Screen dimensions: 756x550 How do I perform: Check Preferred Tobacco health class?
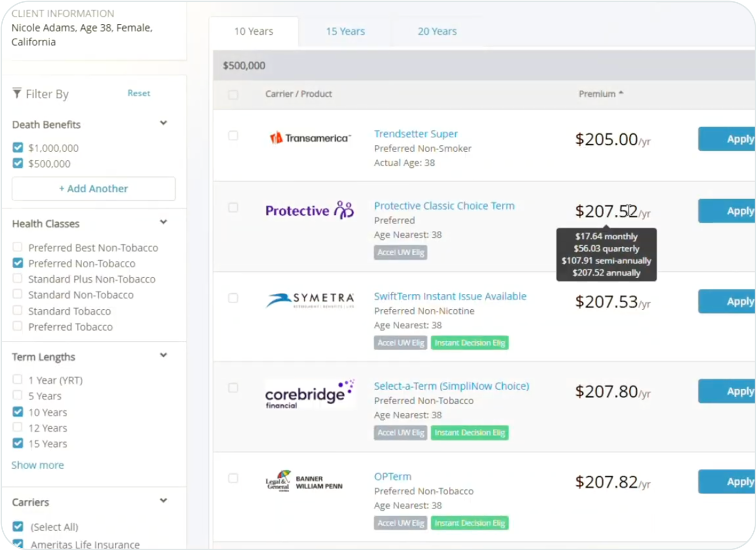coord(17,326)
